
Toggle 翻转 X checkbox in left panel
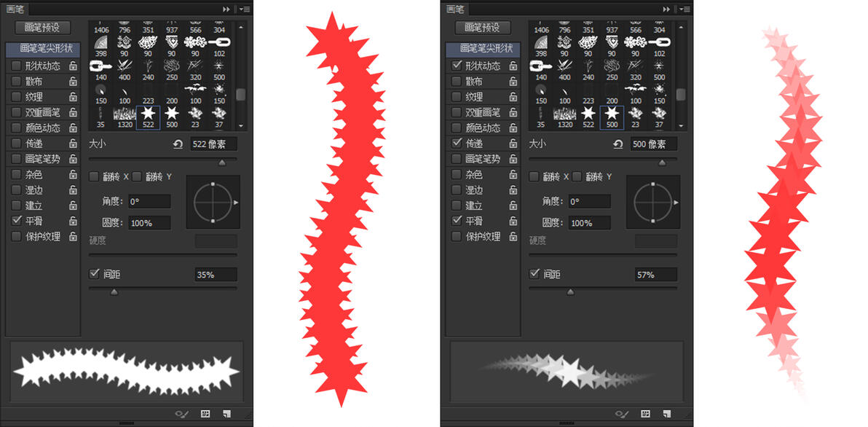93,176
